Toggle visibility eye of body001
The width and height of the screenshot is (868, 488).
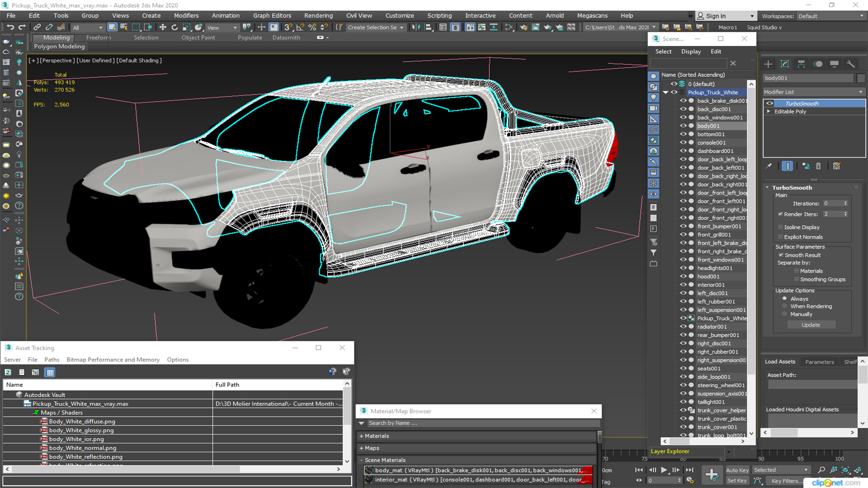click(x=683, y=126)
